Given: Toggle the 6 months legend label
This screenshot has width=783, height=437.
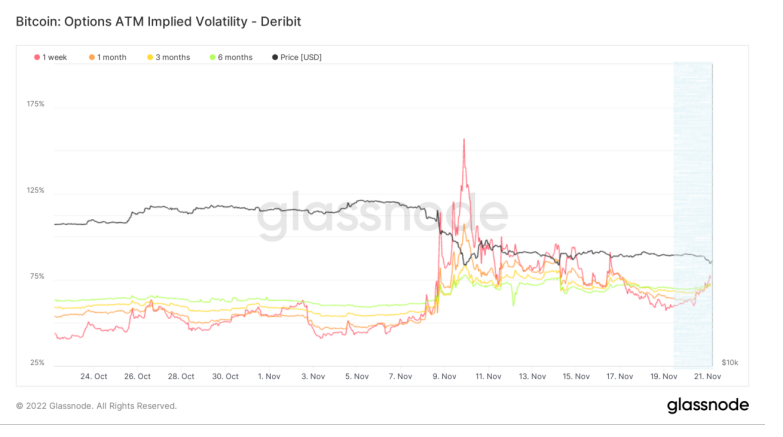Looking at the screenshot, I should 236,58.
